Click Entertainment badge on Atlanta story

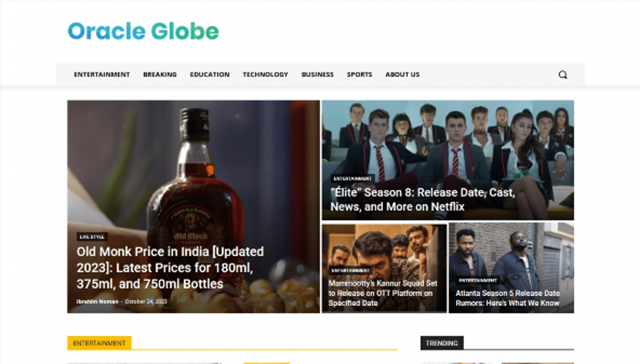click(478, 280)
